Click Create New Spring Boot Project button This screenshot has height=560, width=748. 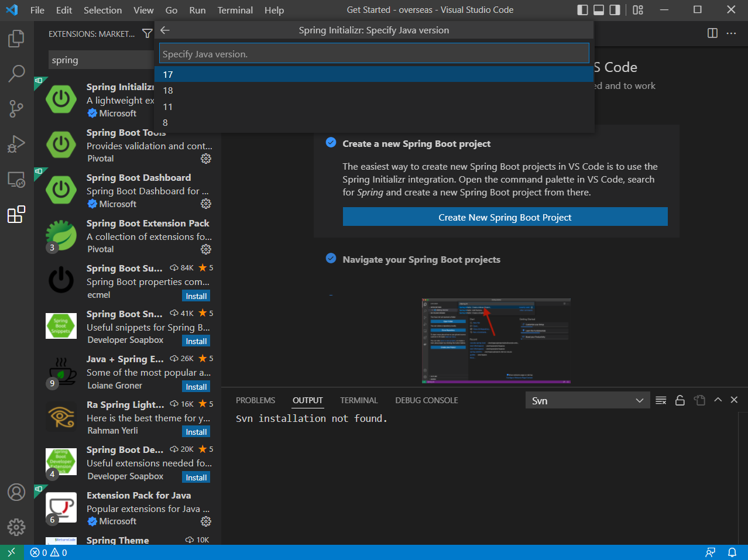[505, 217]
